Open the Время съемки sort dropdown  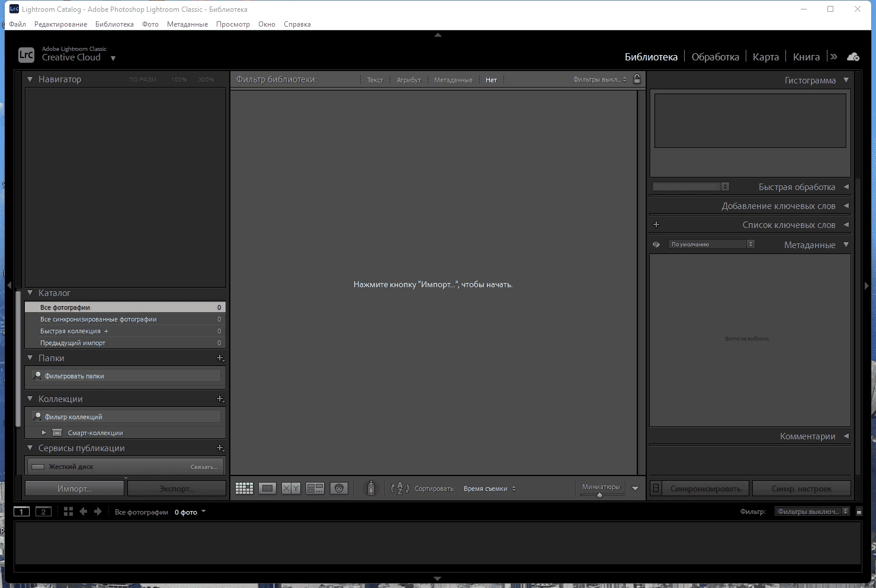(x=490, y=489)
